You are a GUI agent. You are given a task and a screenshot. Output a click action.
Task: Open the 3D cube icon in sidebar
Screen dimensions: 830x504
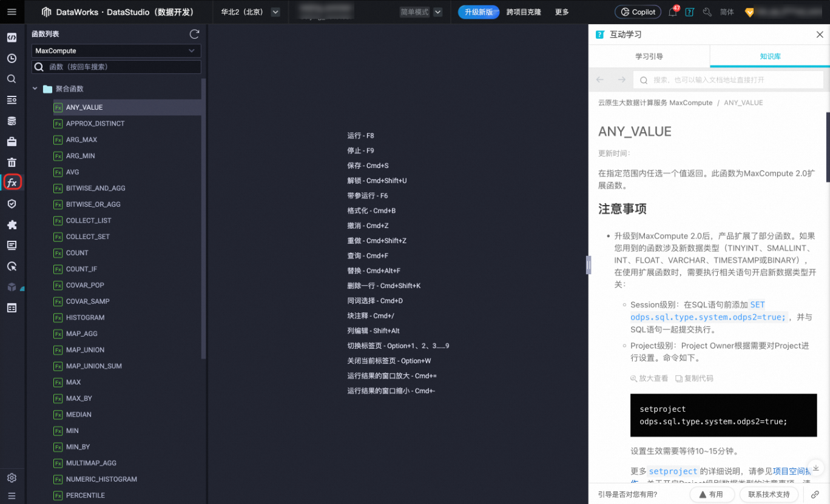click(12, 287)
